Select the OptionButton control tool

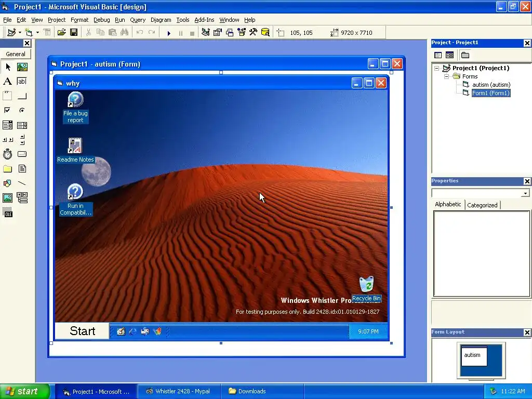coord(22,110)
